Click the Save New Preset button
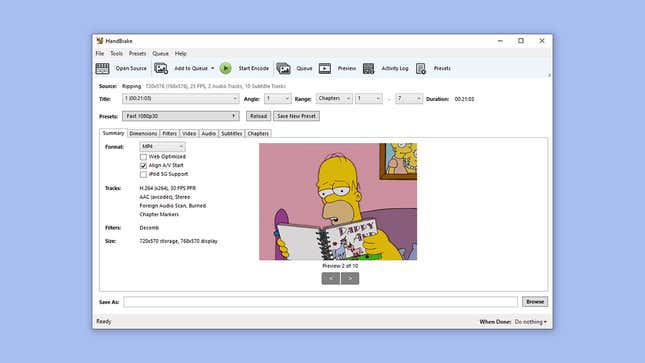645x363 pixels. click(x=297, y=116)
